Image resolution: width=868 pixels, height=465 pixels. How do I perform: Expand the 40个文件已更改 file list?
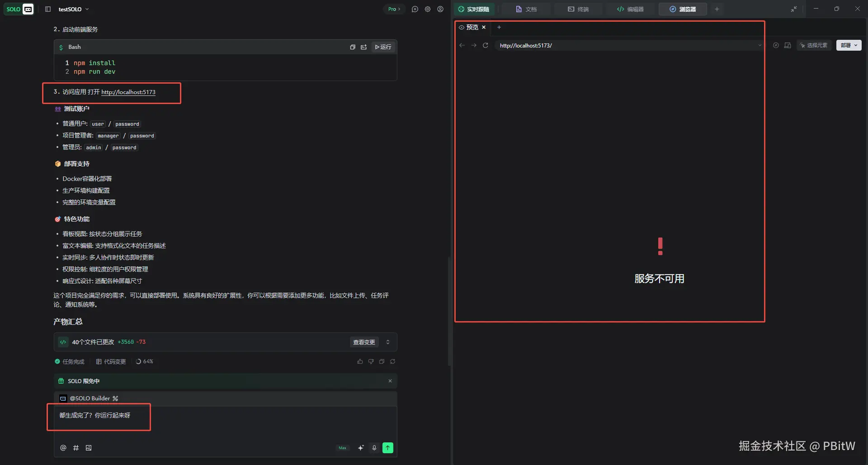coord(388,342)
